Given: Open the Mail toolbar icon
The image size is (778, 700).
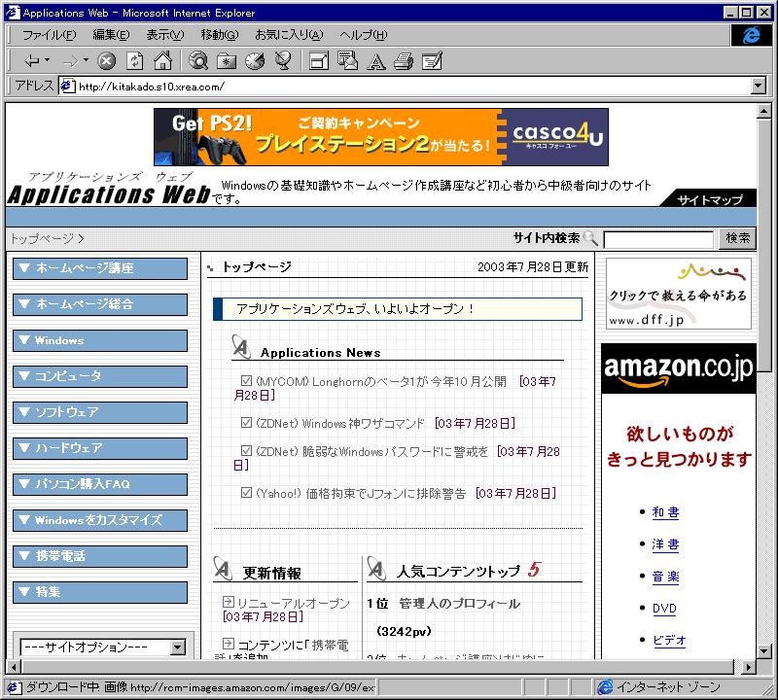Looking at the screenshot, I should 347,60.
